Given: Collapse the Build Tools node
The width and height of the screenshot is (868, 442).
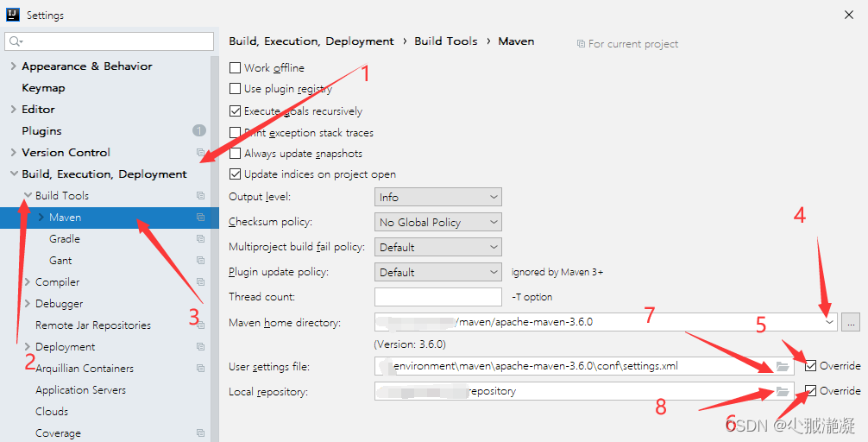Looking at the screenshot, I should point(27,195).
